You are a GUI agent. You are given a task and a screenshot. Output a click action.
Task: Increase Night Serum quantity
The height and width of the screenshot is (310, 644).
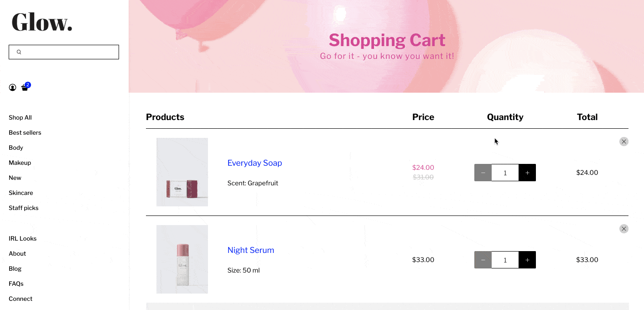point(527,260)
